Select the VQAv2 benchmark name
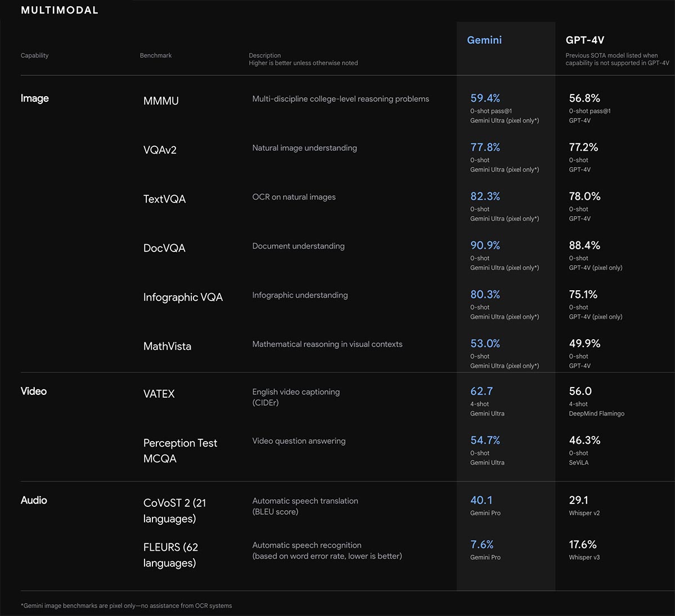Screen dimensions: 675x616 click(x=160, y=150)
